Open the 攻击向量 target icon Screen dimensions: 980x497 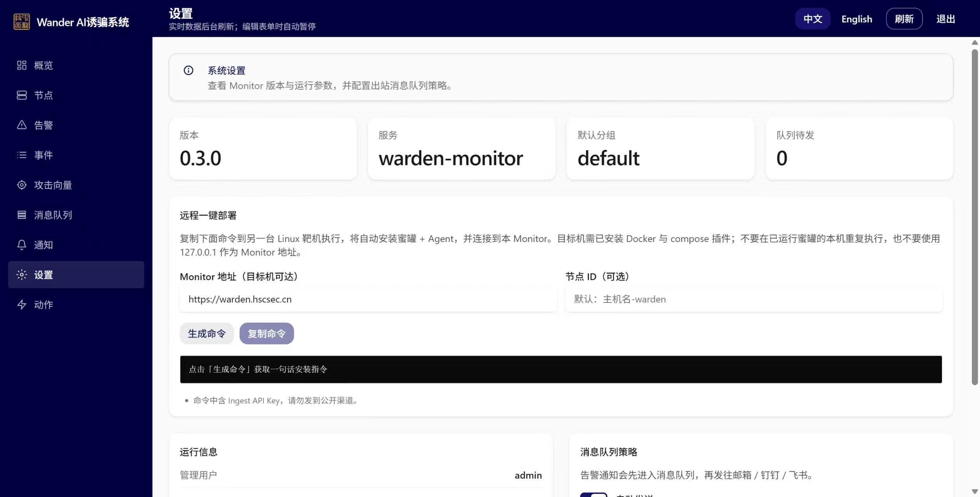[22, 185]
